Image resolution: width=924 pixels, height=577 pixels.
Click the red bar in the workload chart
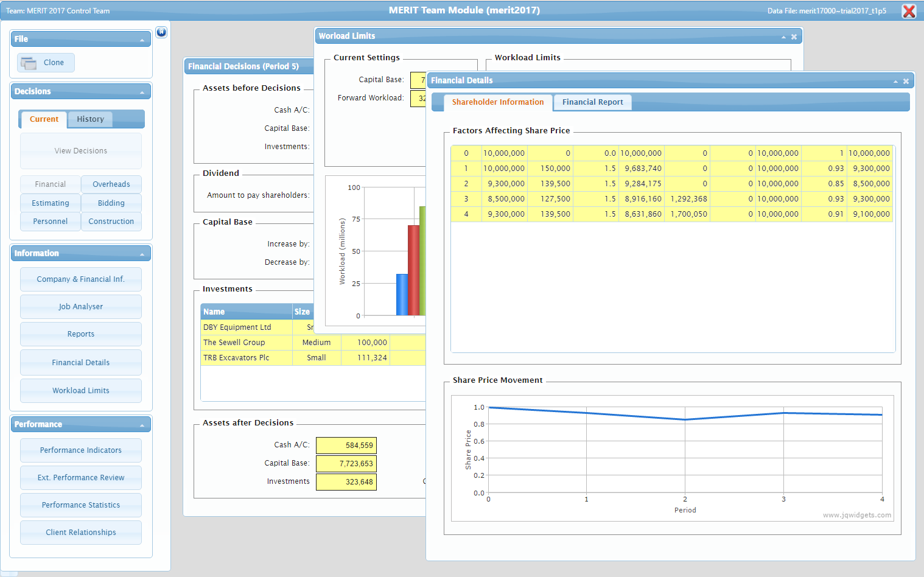click(x=413, y=270)
